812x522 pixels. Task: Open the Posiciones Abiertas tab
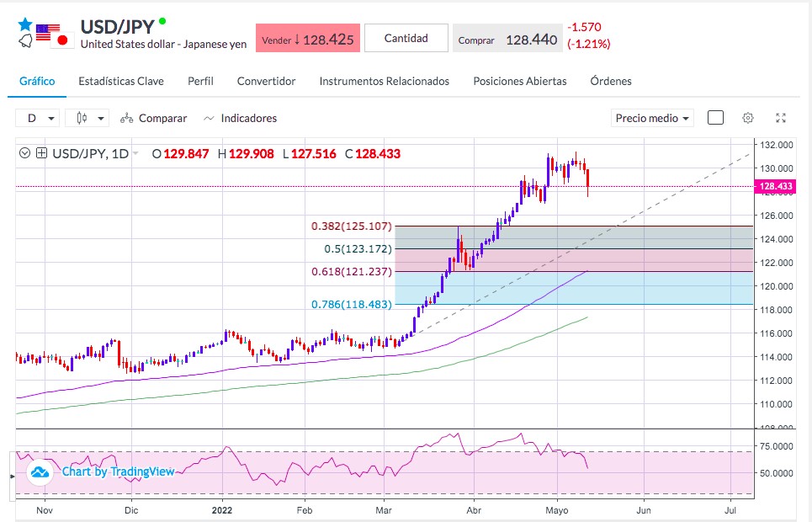coord(520,82)
